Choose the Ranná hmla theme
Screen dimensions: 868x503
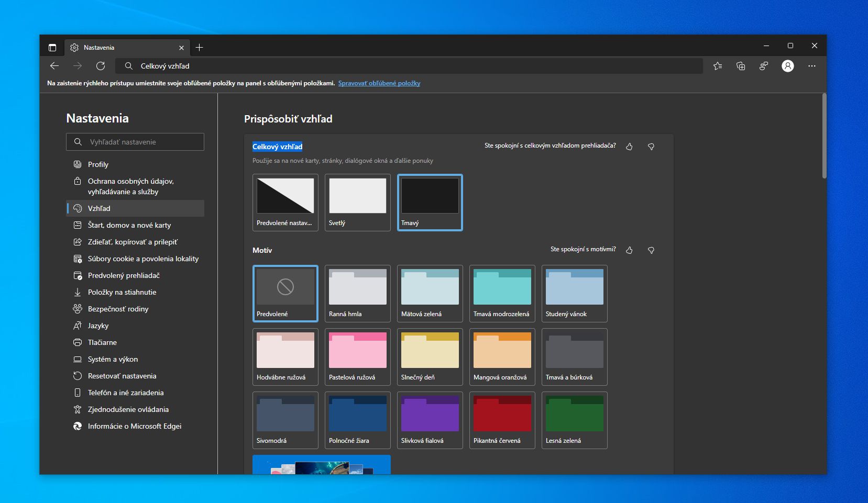tap(358, 294)
